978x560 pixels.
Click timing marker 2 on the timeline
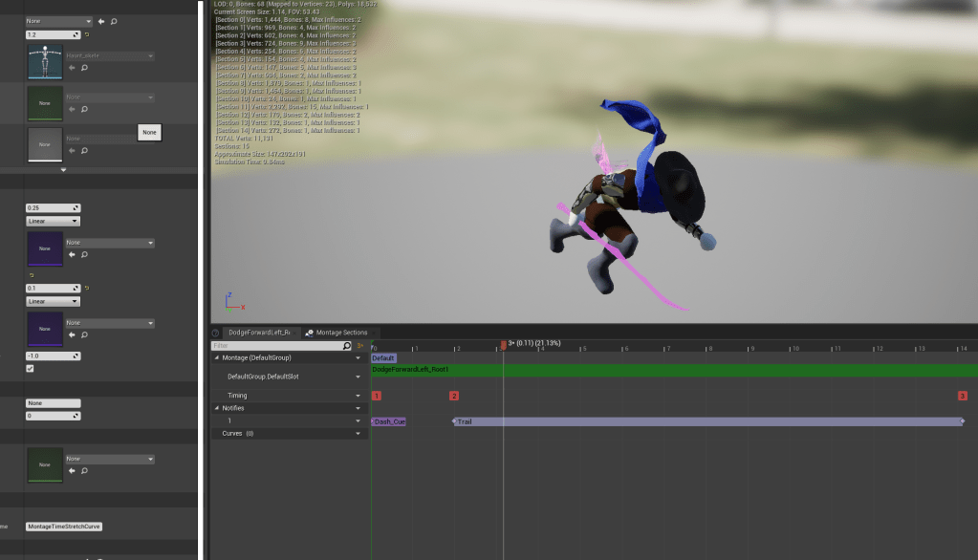click(x=454, y=396)
